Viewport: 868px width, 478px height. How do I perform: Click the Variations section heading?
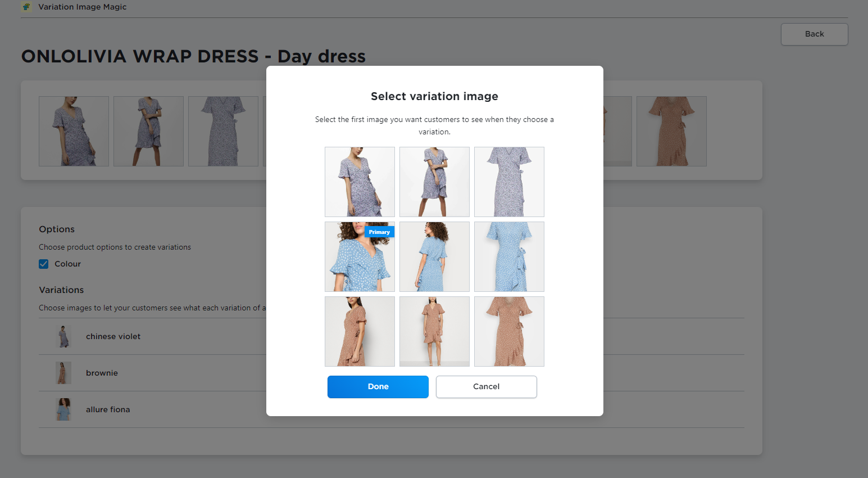[61, 290]
